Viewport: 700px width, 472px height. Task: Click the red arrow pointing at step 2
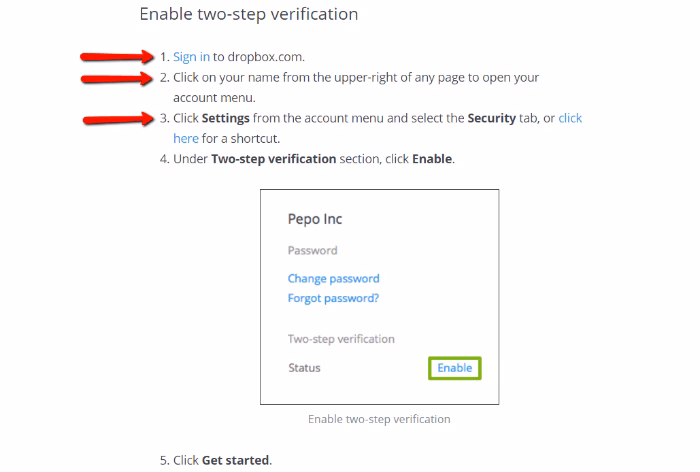point(117,79)
